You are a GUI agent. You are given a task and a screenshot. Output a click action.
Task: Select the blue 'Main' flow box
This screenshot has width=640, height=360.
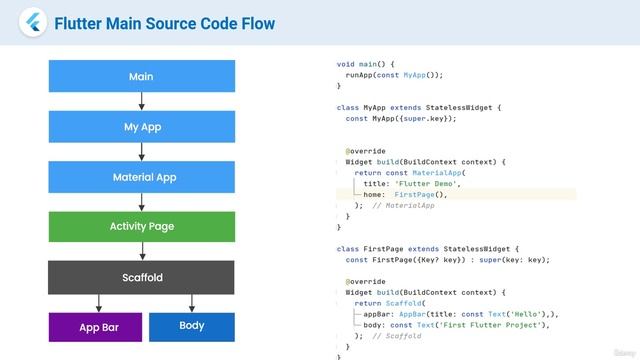142,76
